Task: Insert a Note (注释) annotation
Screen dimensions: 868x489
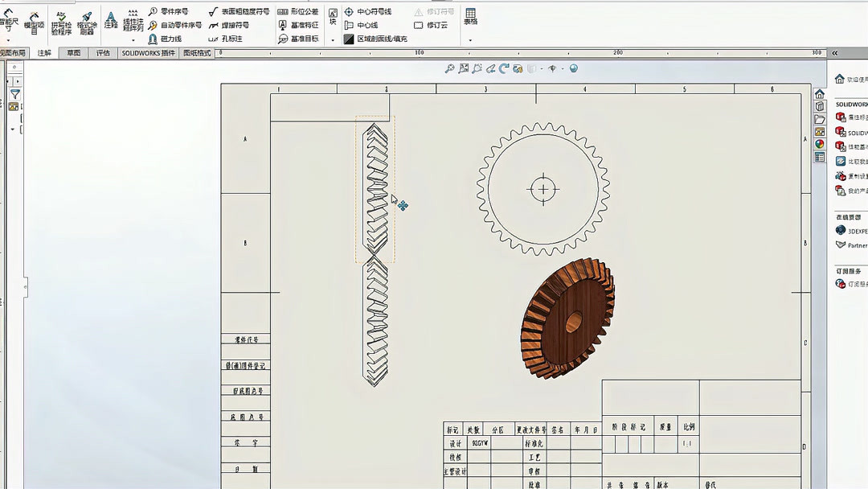Action: click(x=111, y=23)
